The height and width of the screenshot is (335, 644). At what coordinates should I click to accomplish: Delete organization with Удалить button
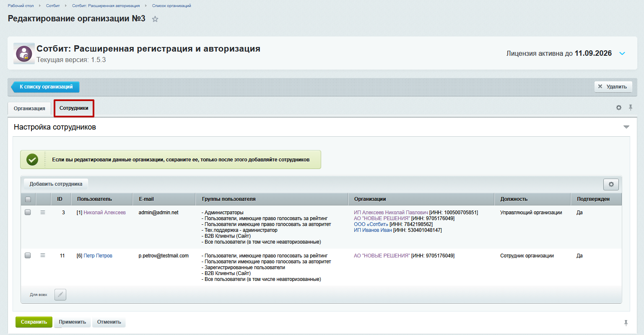pos(613,87)
